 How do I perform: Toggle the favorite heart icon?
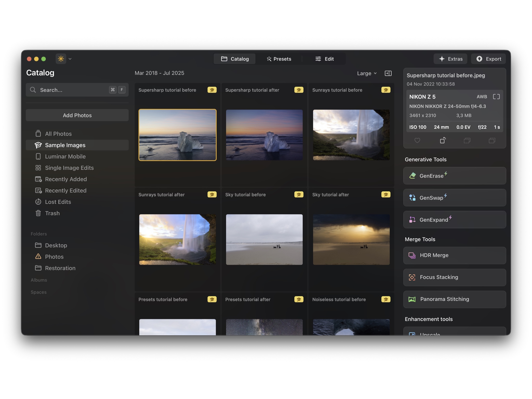click(417, 141)
